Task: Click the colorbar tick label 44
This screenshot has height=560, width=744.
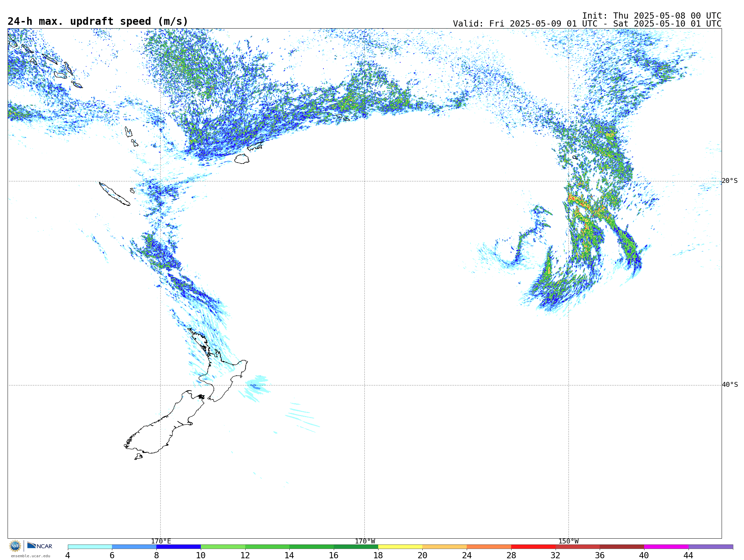Action: [x=688, y=556]
